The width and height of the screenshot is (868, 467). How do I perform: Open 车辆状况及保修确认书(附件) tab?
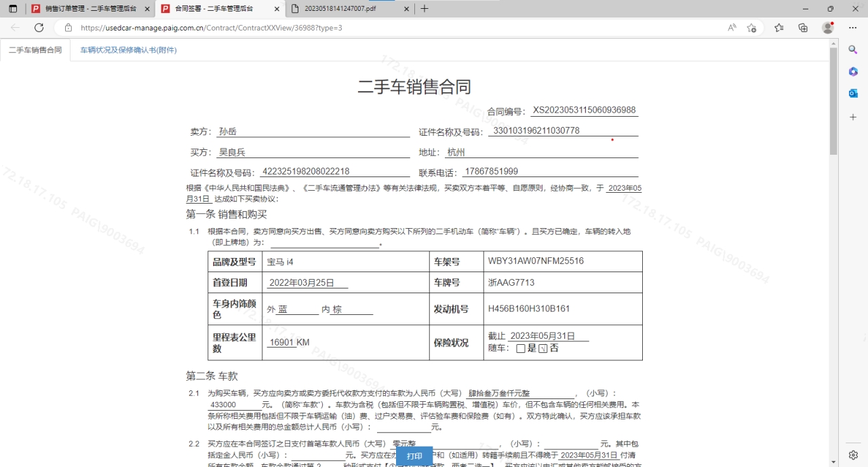(x=128, y=50)
